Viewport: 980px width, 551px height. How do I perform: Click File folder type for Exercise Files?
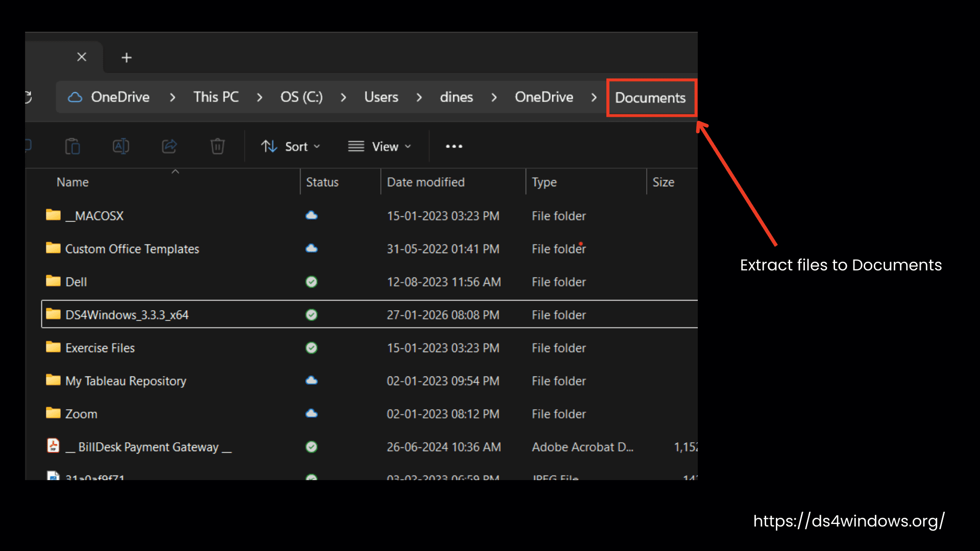pyautogui.click(x=558, y=348)
